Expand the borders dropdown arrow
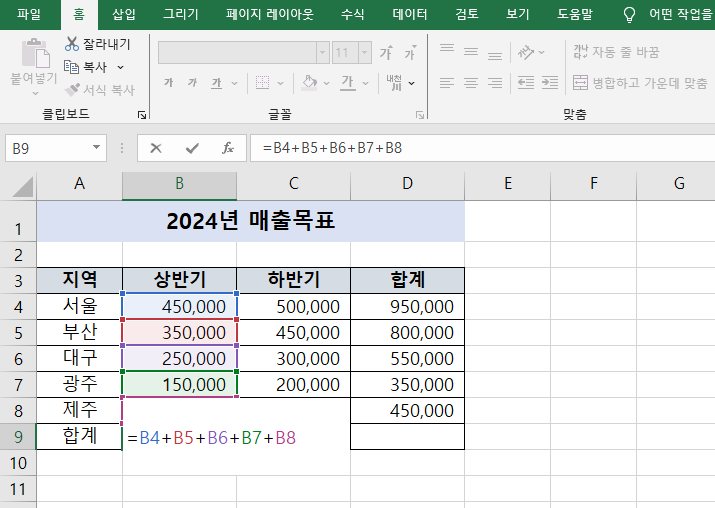This screenshot has height=508, width=715. point(280,83)
